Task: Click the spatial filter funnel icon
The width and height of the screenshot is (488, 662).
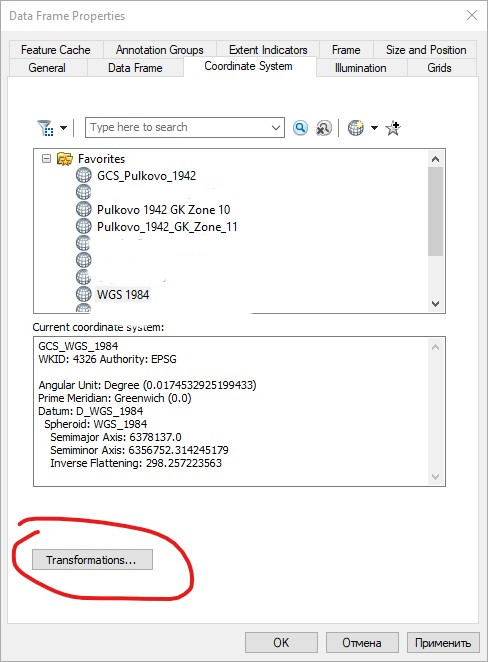Action: coord(45,128)
